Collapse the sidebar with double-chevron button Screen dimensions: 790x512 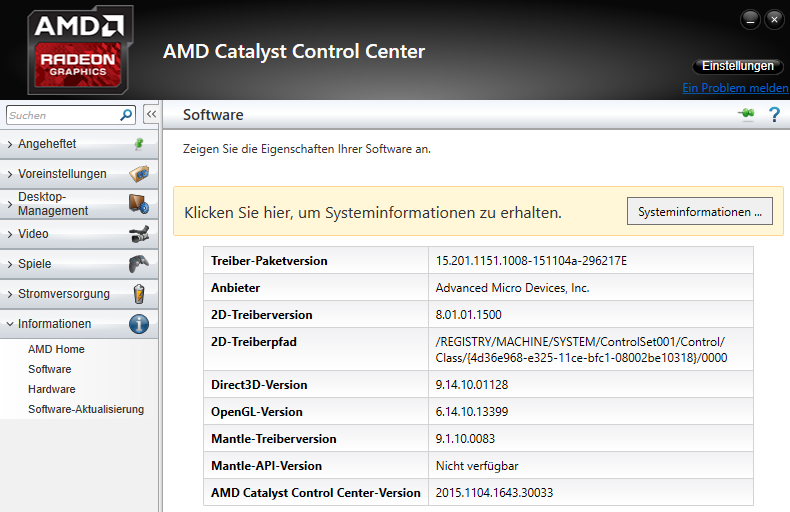(x=151, y=114)
